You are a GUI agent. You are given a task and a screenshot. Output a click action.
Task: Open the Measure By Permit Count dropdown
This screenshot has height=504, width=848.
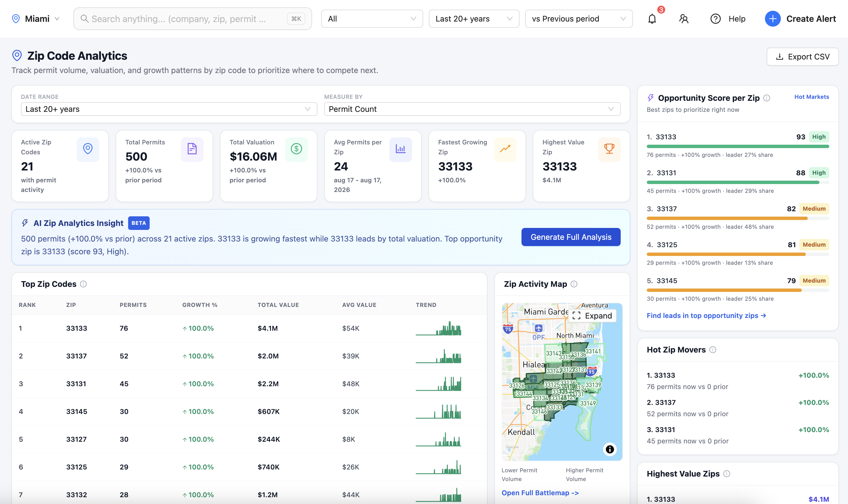point(472,109)
